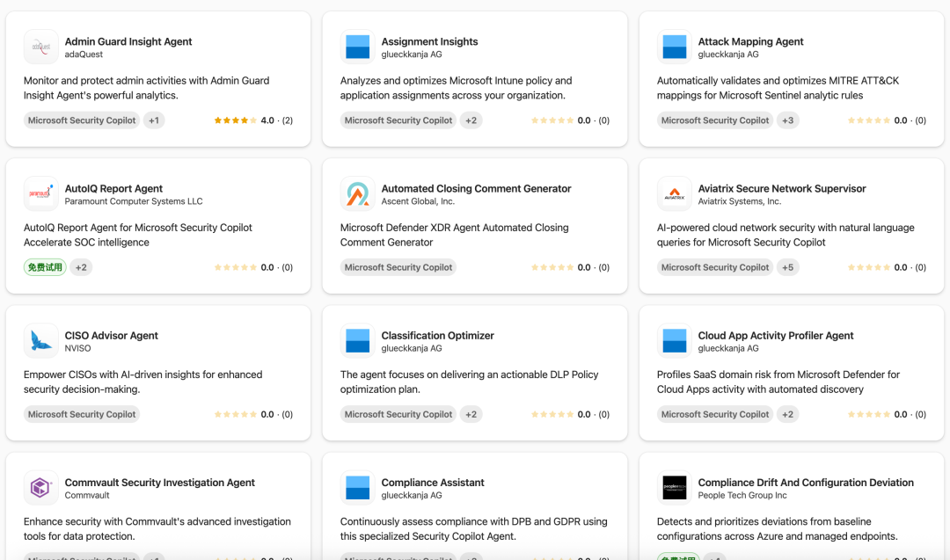
Task: Expand the +3 tags on Attack Mapping Agent
Action: pos(787,120)
